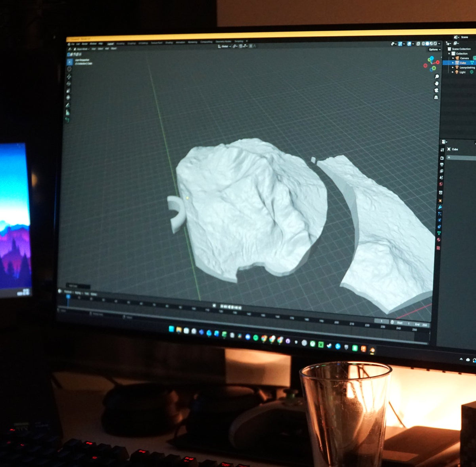476x467 pixels.
Task: Switch to the Compositing workspace tab
Action: pyautogui.click(x=206, y=42)
